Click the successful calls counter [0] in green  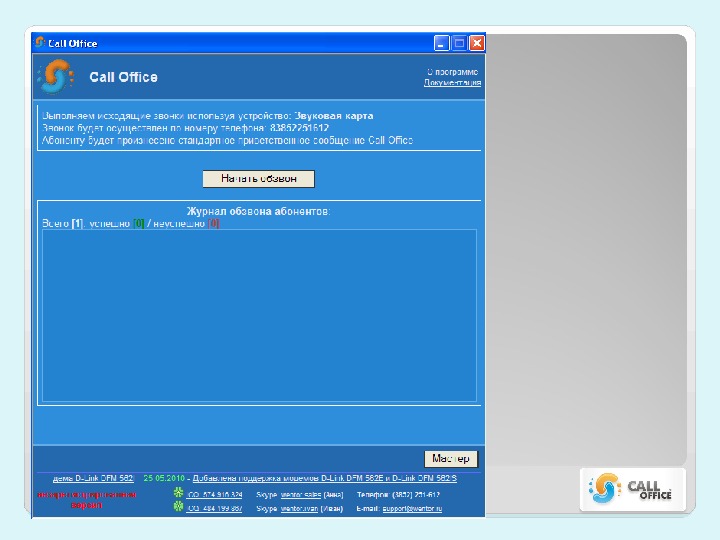click(x=139, y=224)
